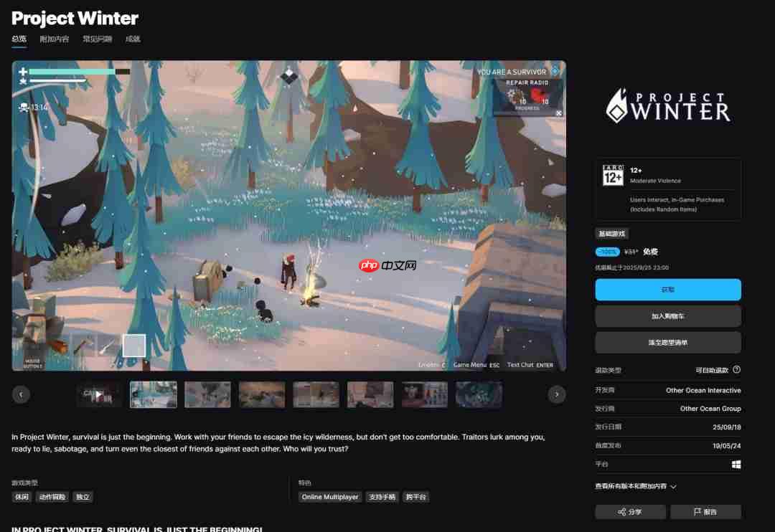This screenshot has height=532, width=775.
Task: Open the Other Ocean Interactive developer link
Action: click(703, 391)
